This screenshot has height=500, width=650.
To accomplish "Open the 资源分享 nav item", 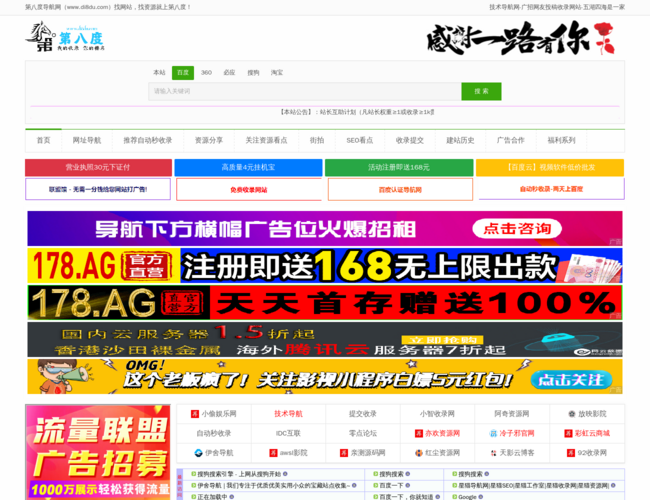I will [x=209, y=141].
